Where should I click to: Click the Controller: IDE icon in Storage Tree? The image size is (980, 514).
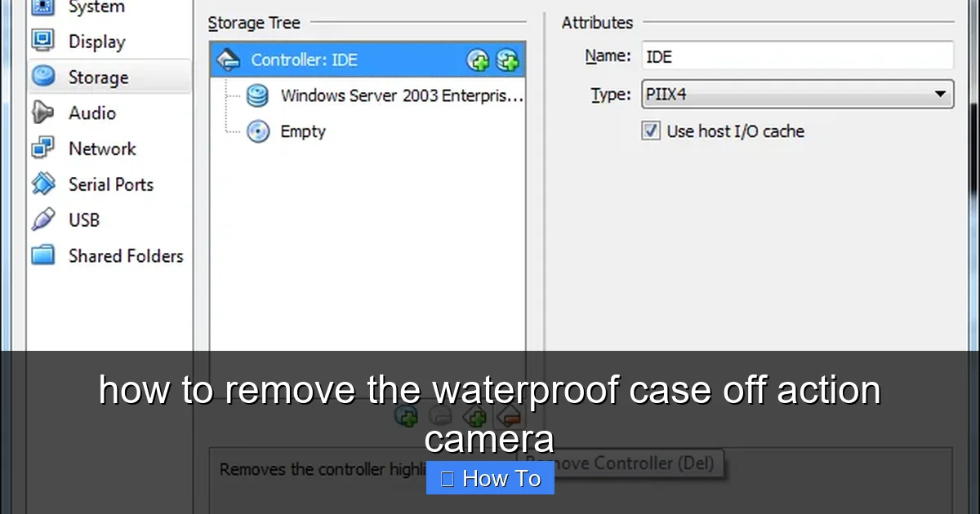click(x=230, y=60)
